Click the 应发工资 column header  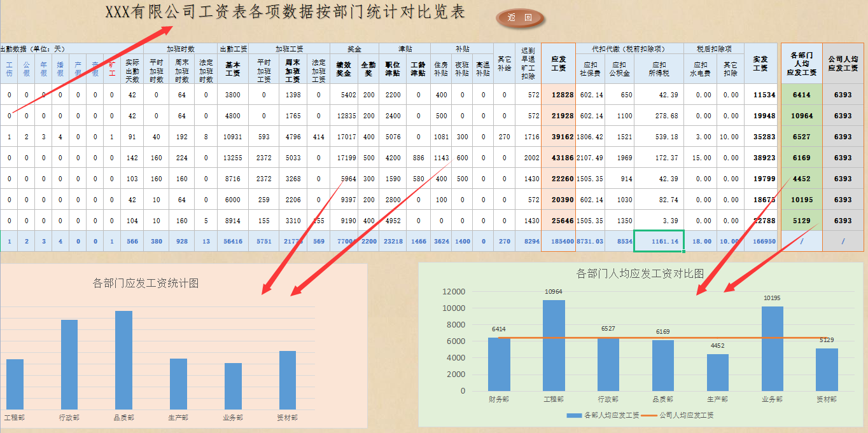point(557,67)
